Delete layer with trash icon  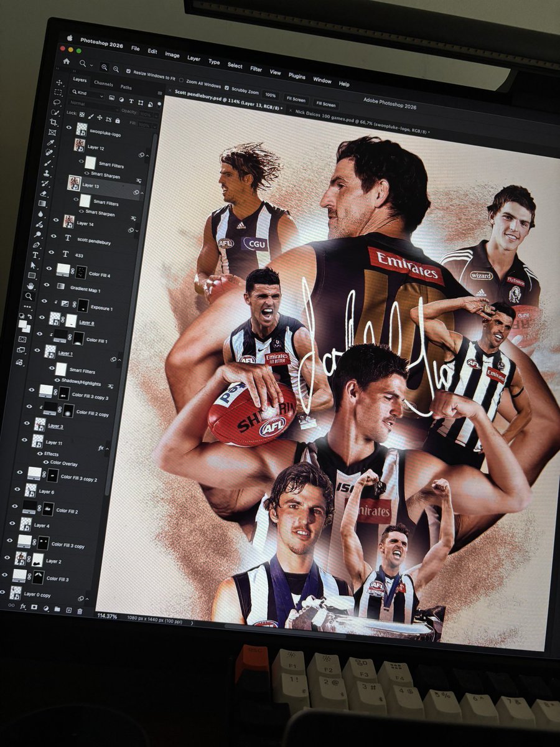click(80, 611)
